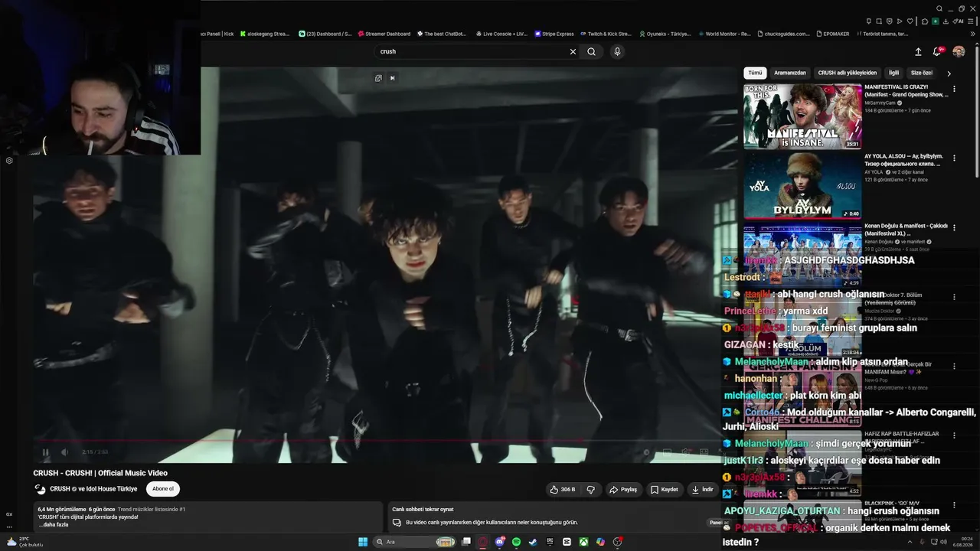The height and width of the screenshot is (551, 980).
Task: Open options for MANIFESTIVAL IS CRAZY video
Action: pos(954,90)
